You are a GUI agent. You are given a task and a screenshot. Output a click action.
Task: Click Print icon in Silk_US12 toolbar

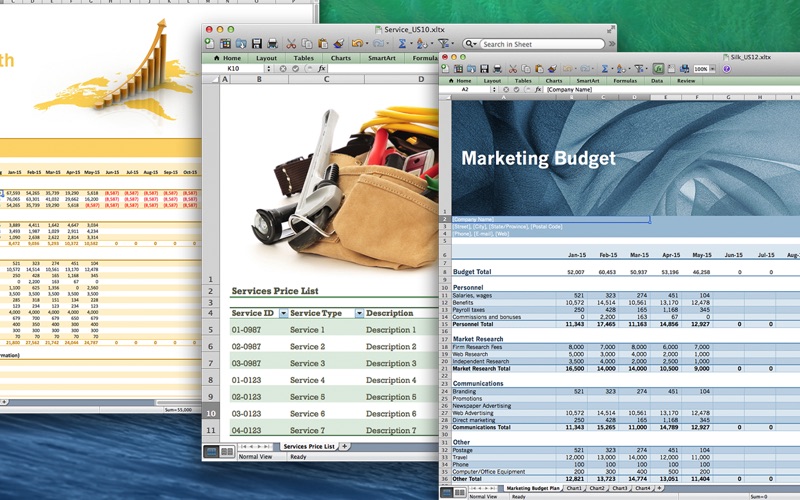point(497,69)
